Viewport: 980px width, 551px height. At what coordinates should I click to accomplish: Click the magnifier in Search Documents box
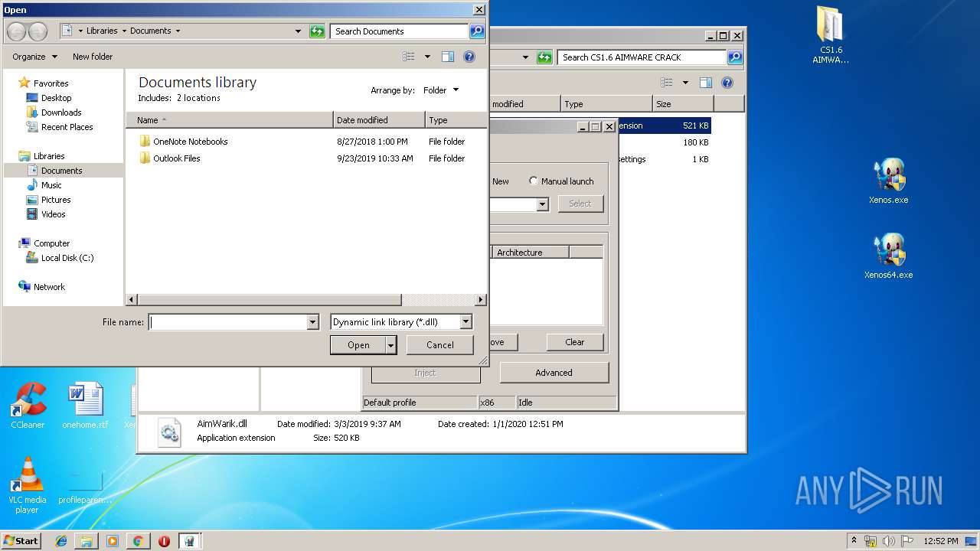coord(477,31)
